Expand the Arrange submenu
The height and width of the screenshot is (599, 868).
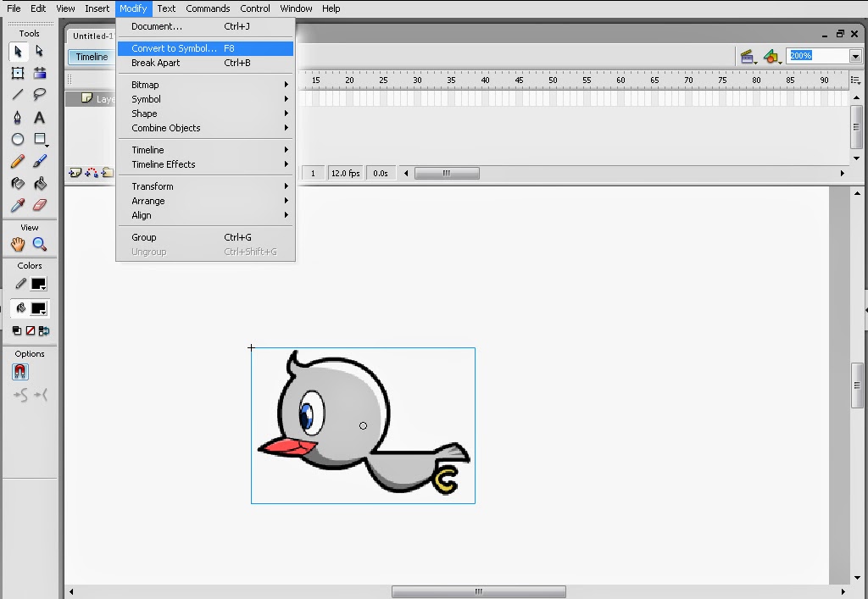tap(205, 201)
